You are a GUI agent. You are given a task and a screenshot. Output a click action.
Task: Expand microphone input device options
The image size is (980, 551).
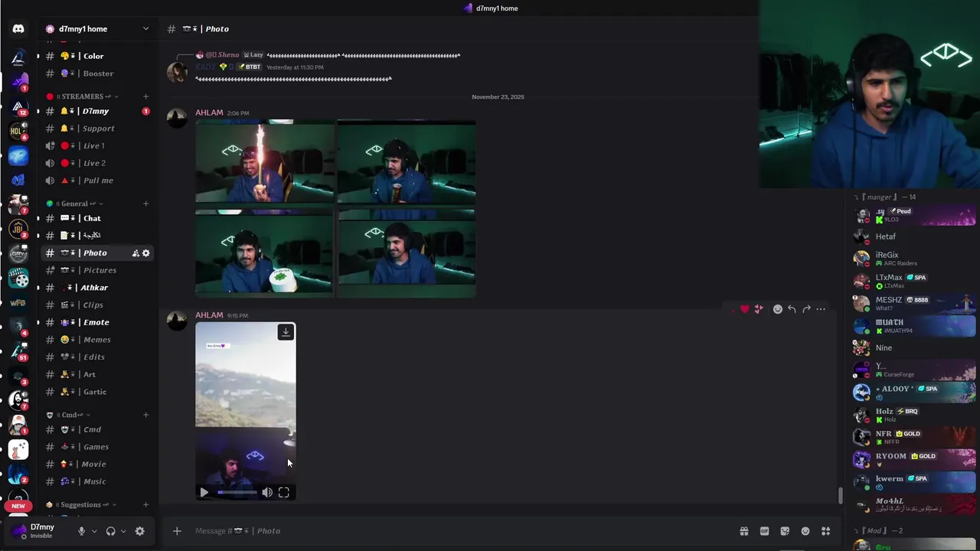point(94,531)
